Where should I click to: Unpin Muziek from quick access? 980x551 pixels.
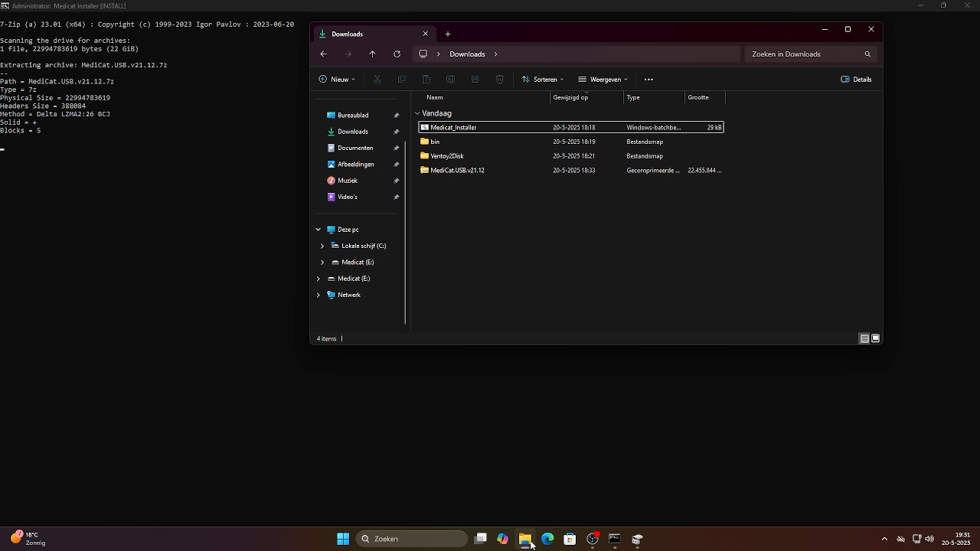click(397, 181)
